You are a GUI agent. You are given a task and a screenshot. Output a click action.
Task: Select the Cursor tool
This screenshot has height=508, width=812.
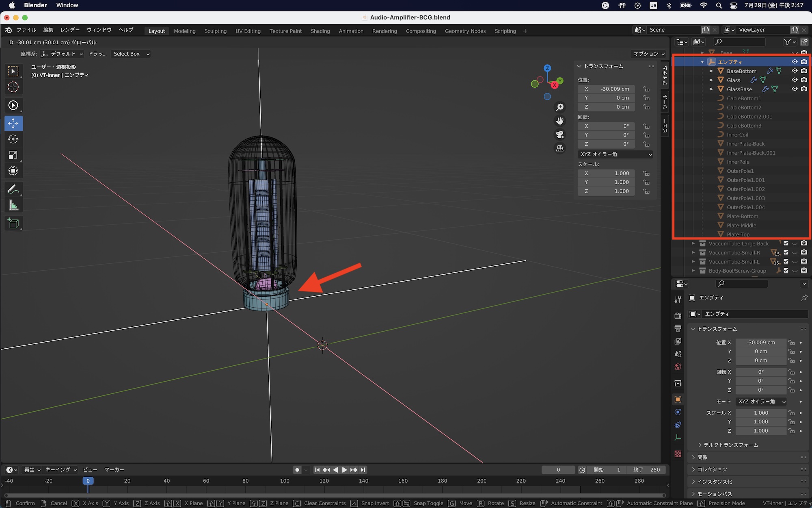pos(13,87)
